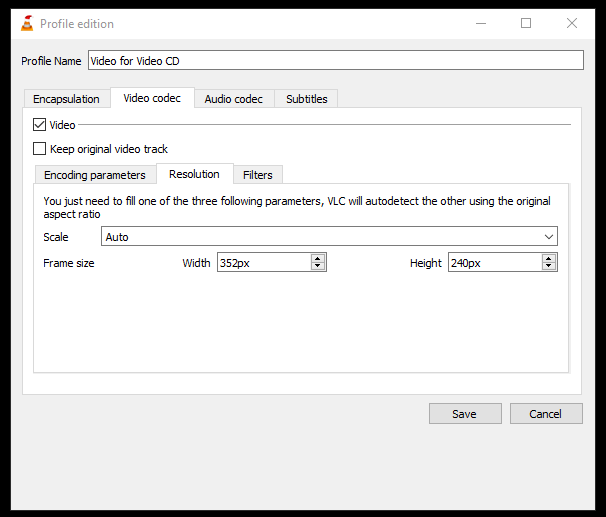Show the Filters sub-tab
The image size is (606, 517).
258,175
